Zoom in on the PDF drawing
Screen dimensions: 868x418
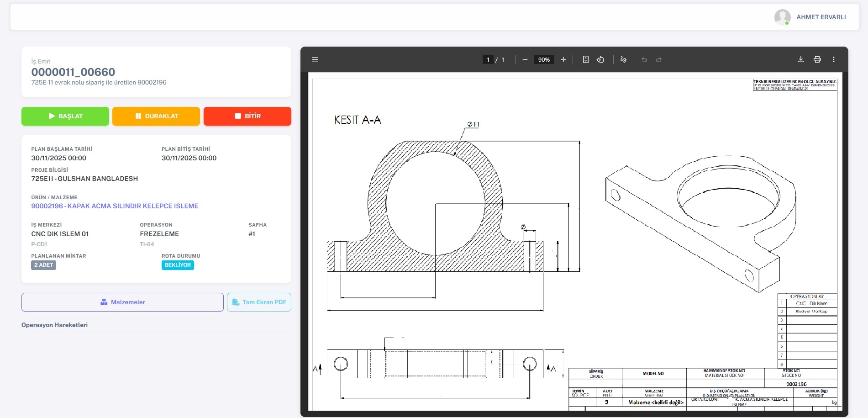pos(563,59)
